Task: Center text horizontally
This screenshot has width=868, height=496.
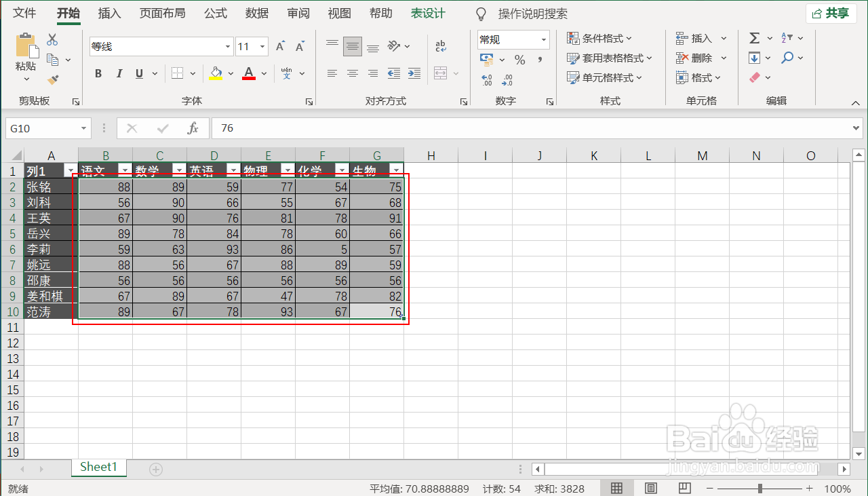Action: (353, 73)
